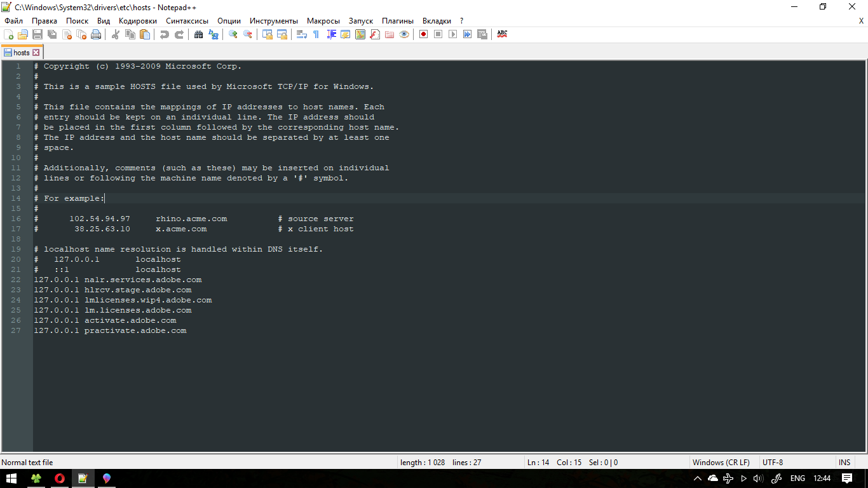Click the Open file folder icon

[23, 34]
